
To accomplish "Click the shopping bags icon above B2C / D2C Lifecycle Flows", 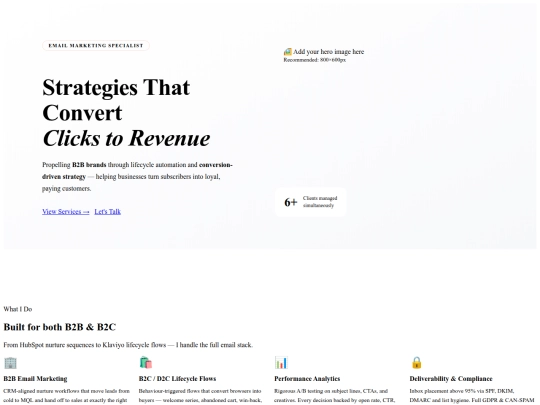I will [x=146, y=363].
